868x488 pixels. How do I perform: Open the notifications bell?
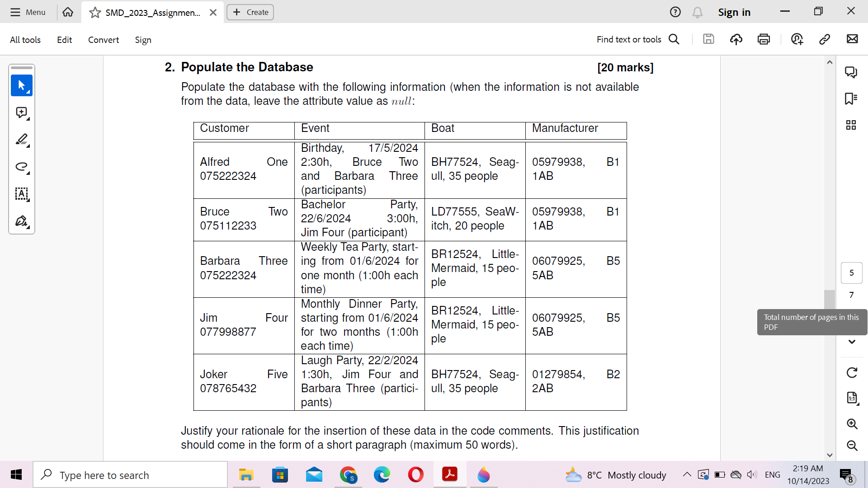pyautogui.click(x=698, y=12)
